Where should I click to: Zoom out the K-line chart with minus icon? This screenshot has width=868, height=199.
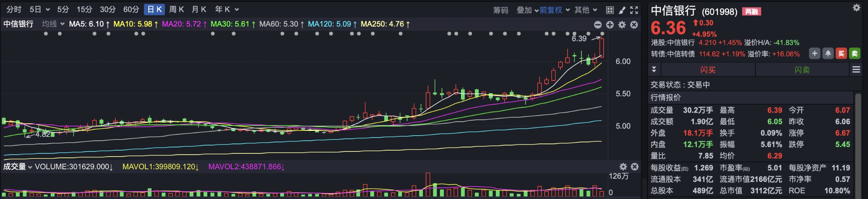598,25
